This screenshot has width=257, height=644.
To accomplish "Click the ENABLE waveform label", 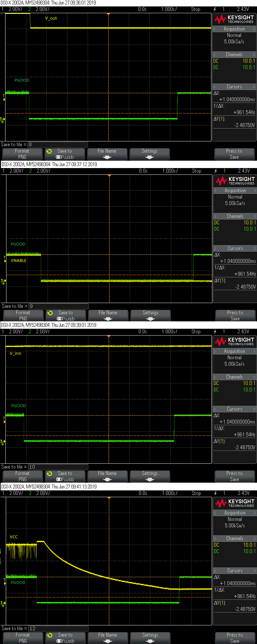I will [19, 261].
